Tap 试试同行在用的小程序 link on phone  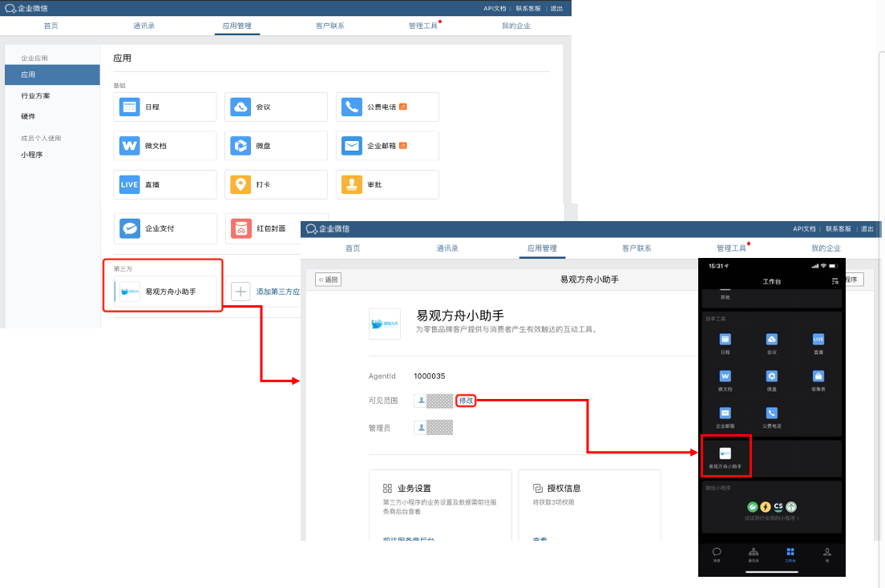[x=771, y=518]
